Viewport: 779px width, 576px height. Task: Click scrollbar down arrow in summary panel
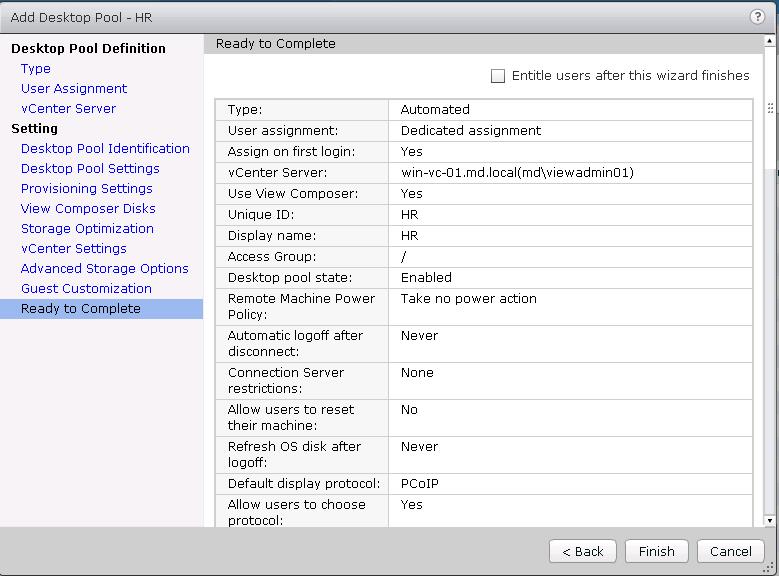[769, 520]
